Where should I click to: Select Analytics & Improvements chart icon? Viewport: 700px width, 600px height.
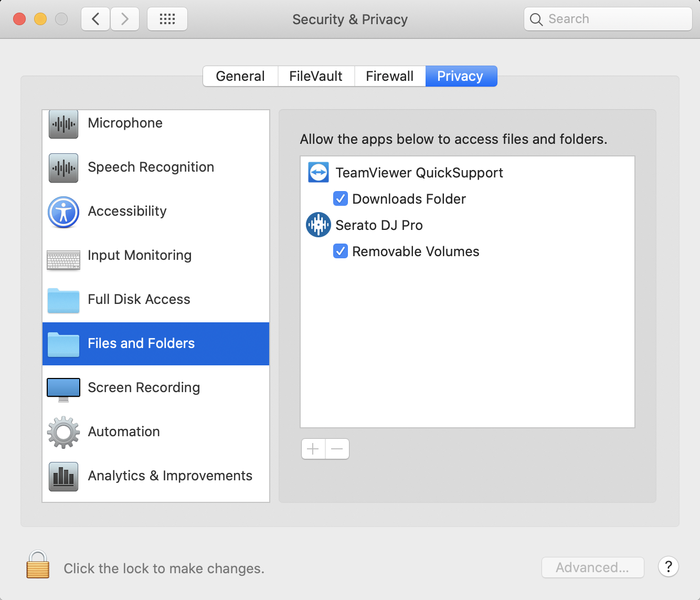(63, 477)
